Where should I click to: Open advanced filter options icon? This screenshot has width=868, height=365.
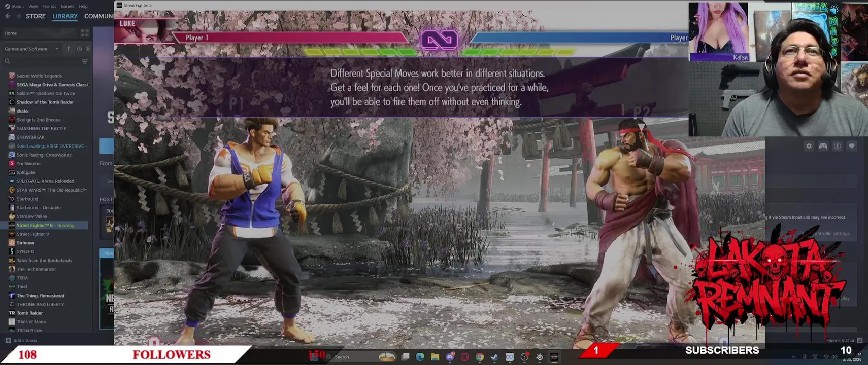pyautogui.click(x=85, y=61)
